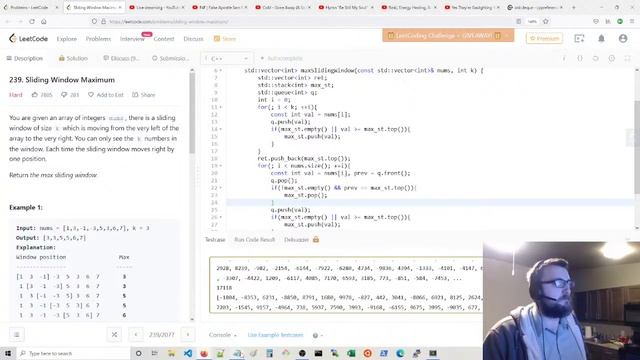Pick a random problem with the shuffle icon

114,335
